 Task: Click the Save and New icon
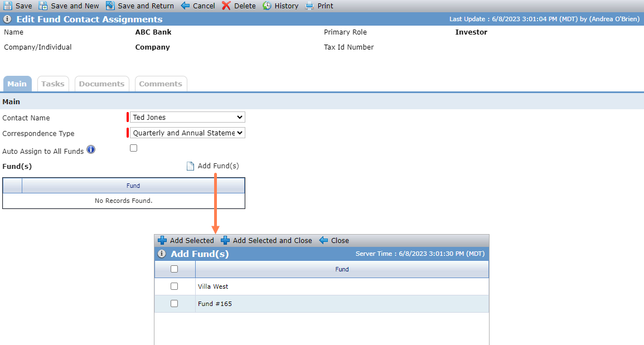tap(43, 6)
